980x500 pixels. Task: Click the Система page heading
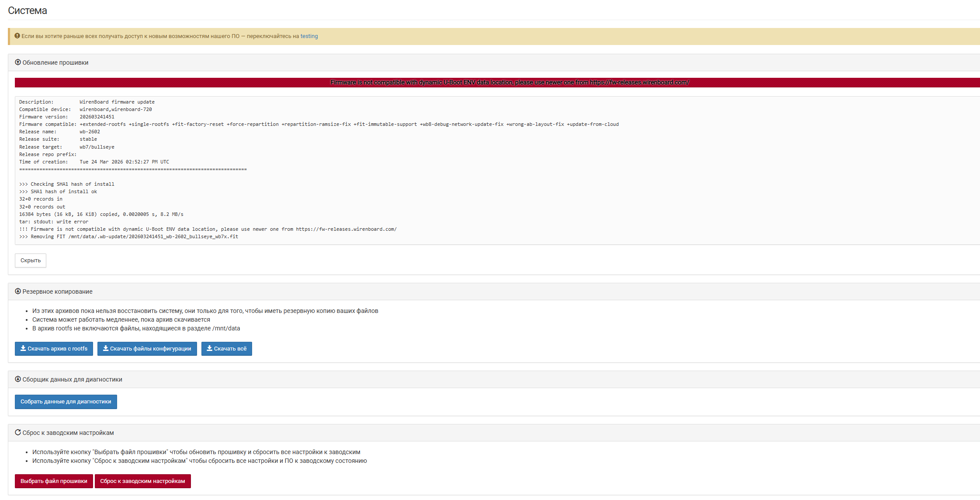(x=28, y=10)
